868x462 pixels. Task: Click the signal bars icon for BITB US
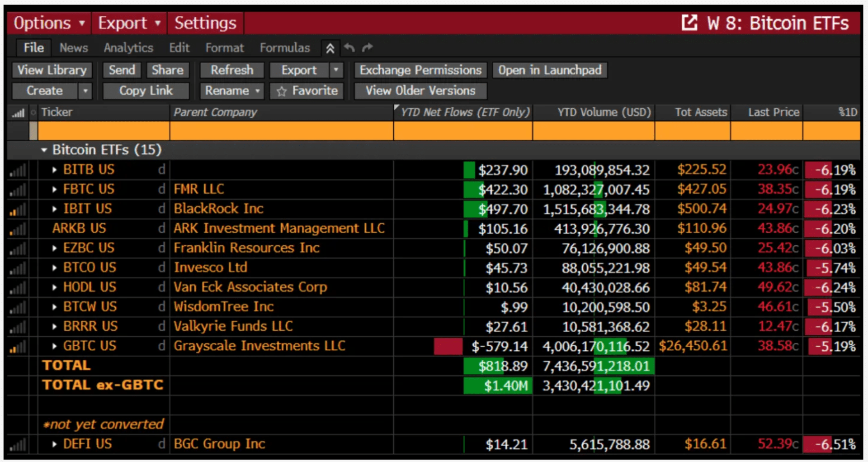[18, 170]
